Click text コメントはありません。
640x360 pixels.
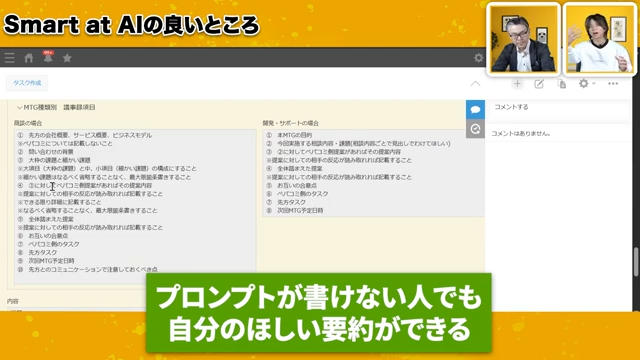[521, 133]
